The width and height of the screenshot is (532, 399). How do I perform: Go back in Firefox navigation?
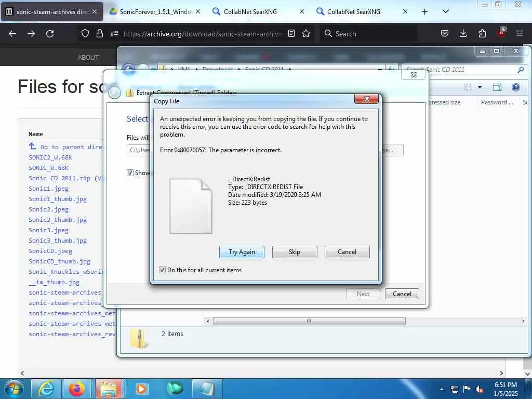[x=12, y=34]
